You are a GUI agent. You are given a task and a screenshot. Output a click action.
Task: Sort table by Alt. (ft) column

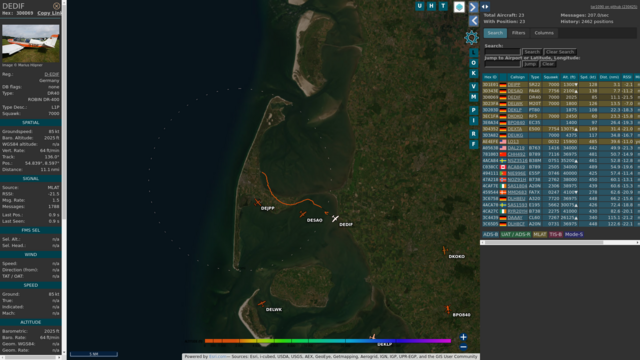tap(569, 77)
